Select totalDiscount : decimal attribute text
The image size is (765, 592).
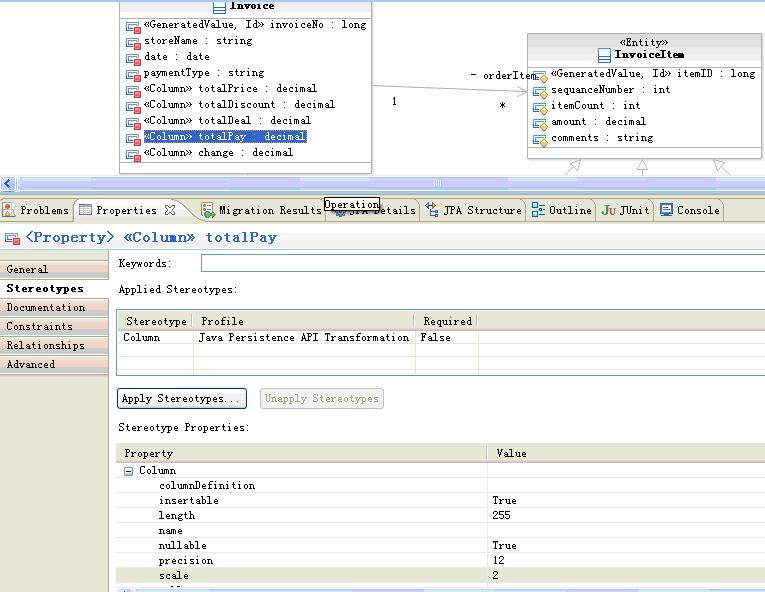click(x=239, y=104)
